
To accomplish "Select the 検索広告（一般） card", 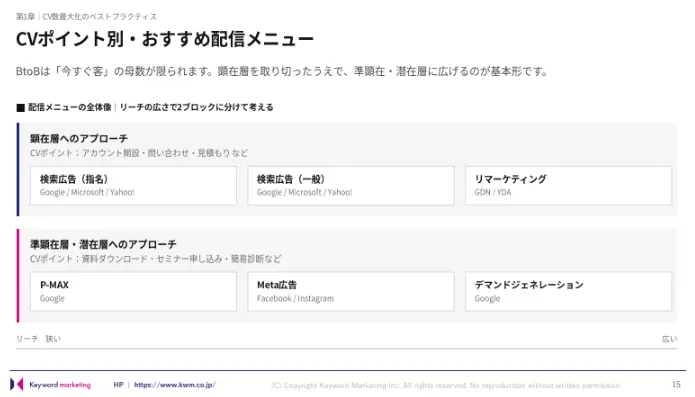I will (351, 186).
